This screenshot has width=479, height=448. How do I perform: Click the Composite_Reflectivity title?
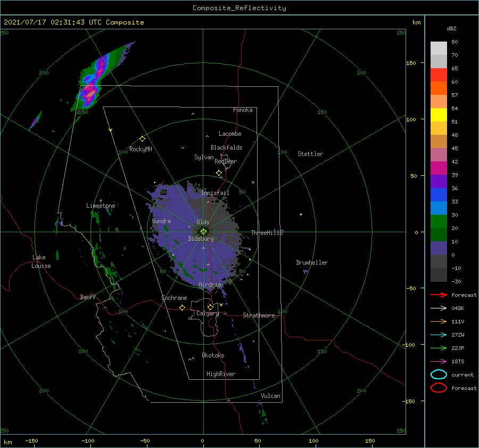pos(240,8)
